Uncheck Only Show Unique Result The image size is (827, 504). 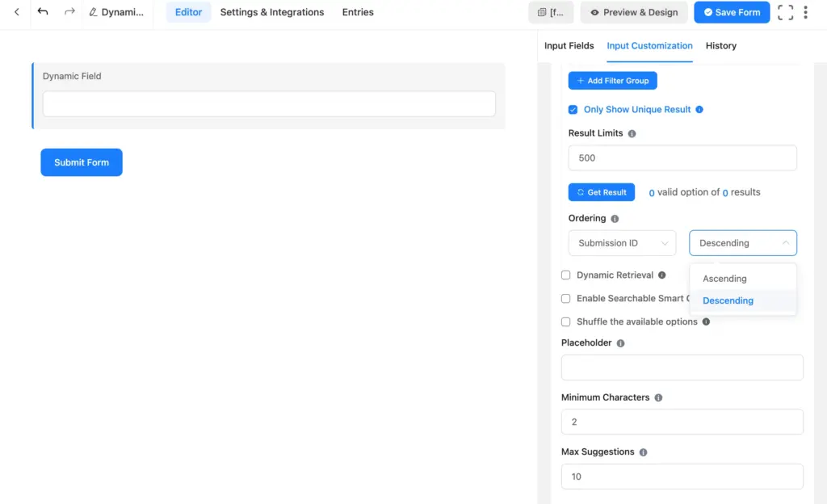[x=573, y=110]
